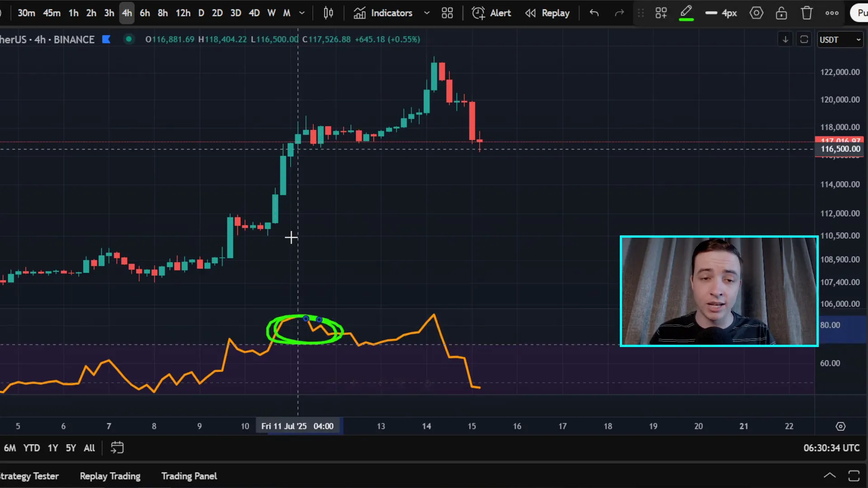
Task: Select the 30m timeframe
Action: point(26,13)
